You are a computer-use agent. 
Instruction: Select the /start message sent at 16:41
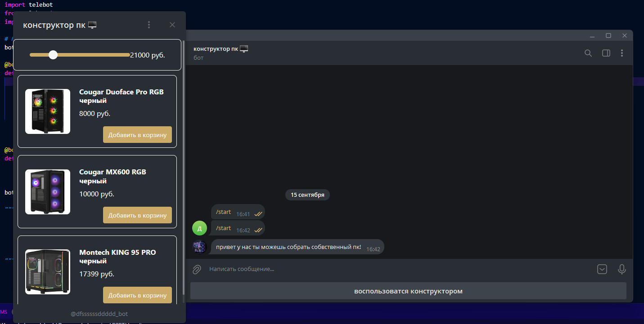pyautogui.click(x=238, y=212)
